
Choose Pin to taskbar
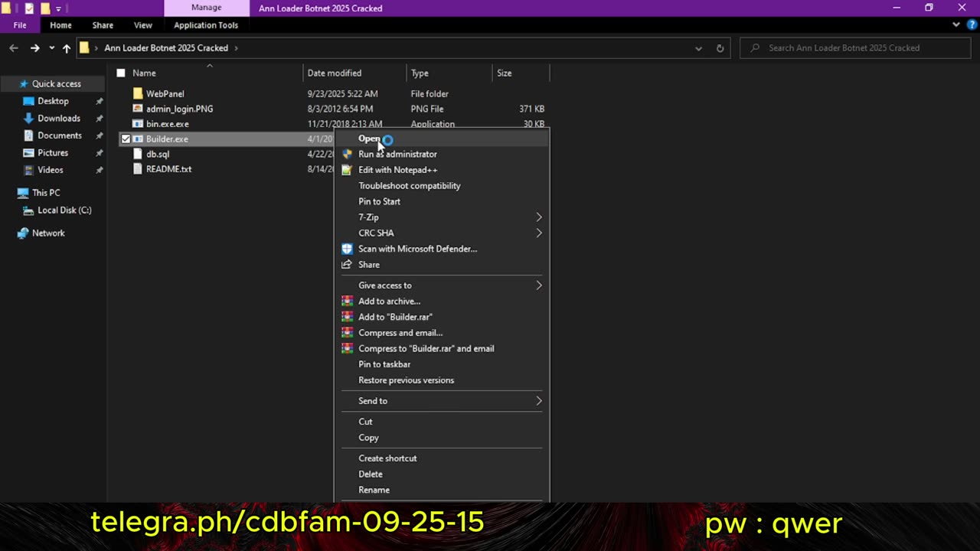pyautogui.click(x=442, y=364)
